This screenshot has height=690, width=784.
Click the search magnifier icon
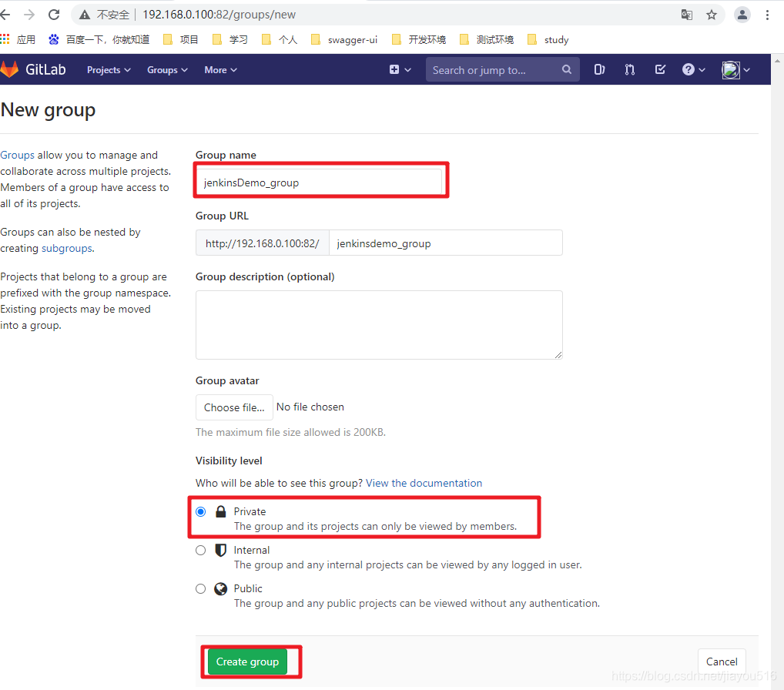click(x=566, y=69)
